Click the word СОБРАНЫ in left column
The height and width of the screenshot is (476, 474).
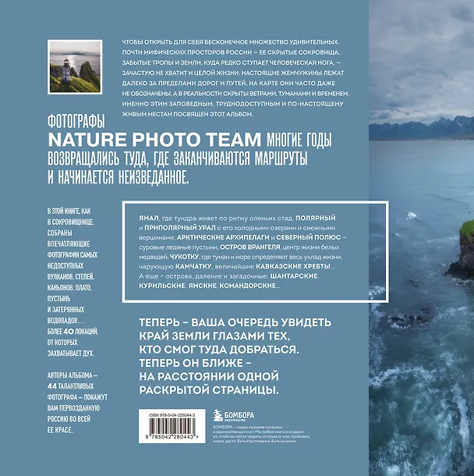59,233
